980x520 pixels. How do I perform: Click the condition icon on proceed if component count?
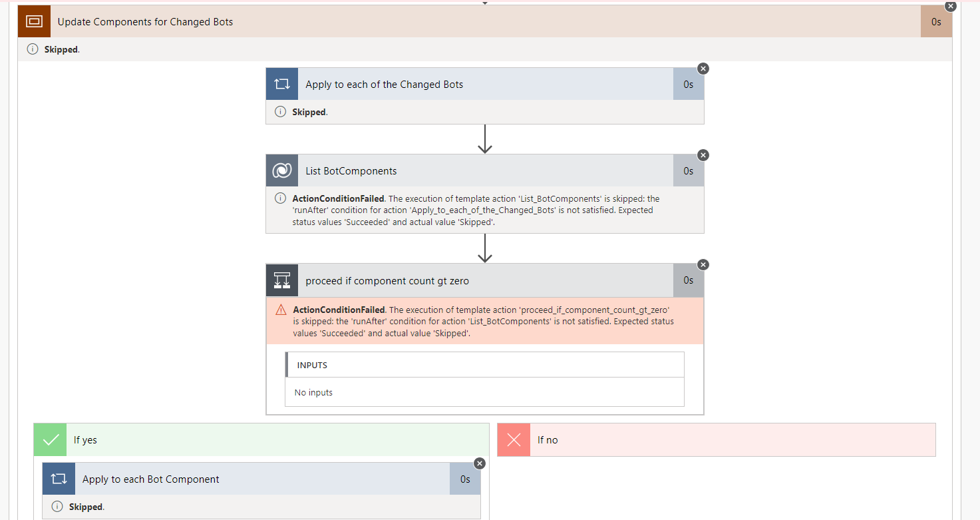(x=281, y=280)
